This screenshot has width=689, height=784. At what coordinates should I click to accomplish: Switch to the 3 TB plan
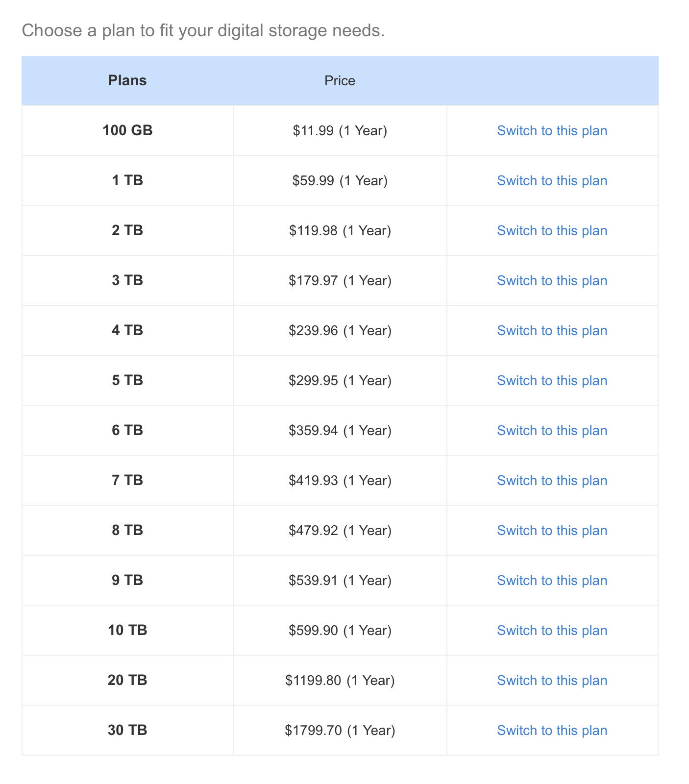[552, 281]
